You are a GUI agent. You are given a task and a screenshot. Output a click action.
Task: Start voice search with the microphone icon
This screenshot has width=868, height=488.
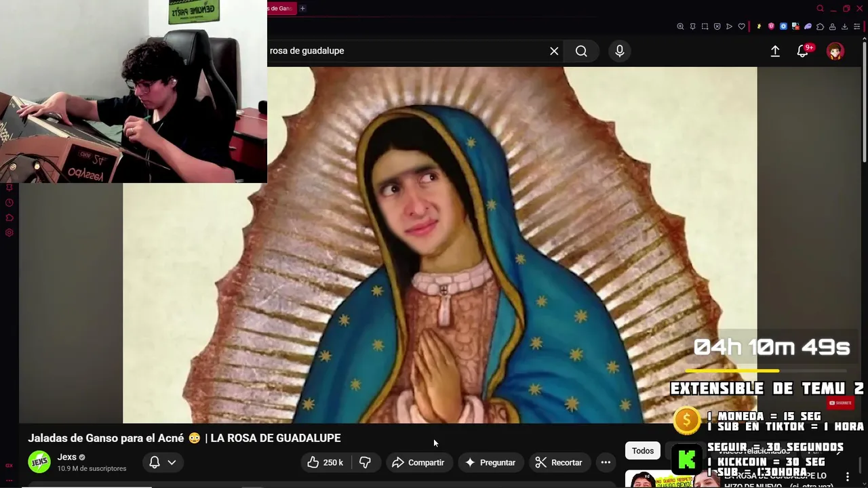pos(620,51)
